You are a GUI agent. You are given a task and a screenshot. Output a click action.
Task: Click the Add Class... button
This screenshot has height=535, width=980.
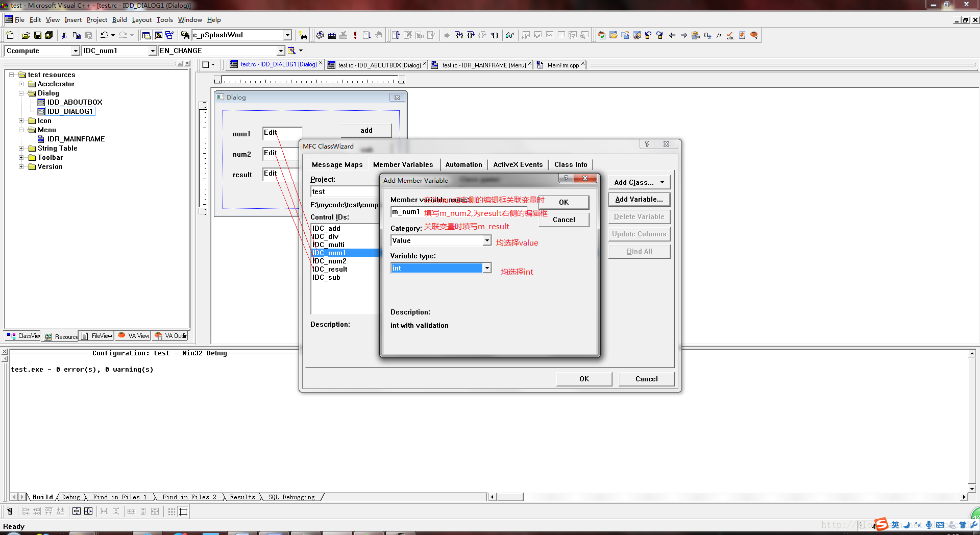tap(639, 182)
